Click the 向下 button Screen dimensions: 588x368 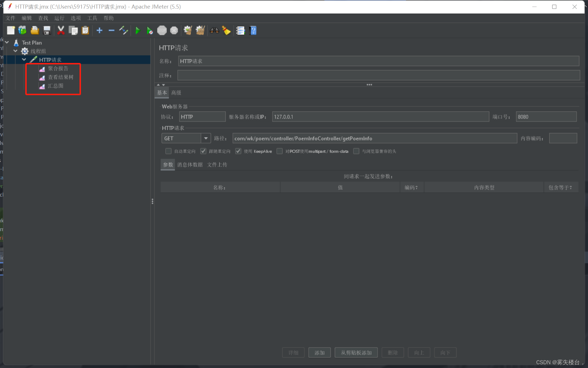click(445, 353)
